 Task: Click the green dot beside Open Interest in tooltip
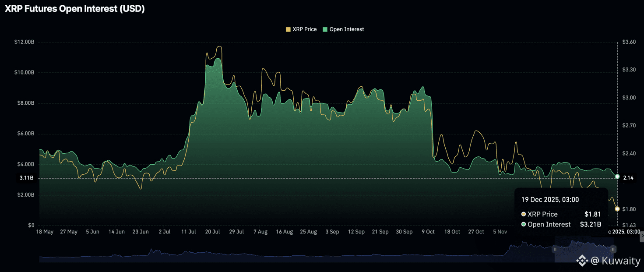point(524,224)
